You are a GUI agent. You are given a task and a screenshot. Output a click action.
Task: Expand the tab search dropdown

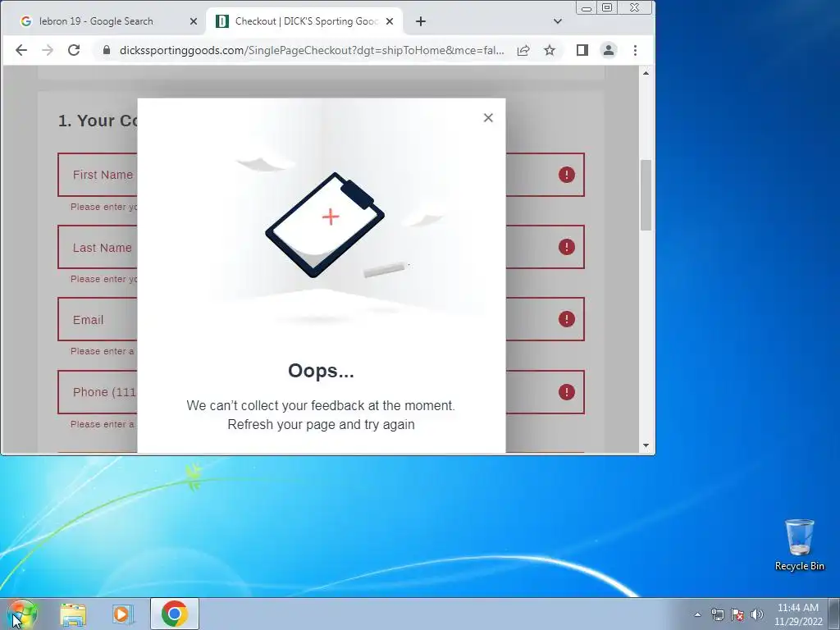[x=558, y=21]
